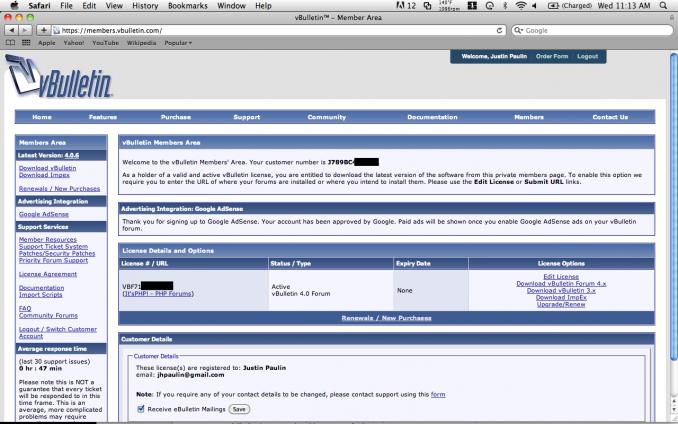Click the Edit License link

click(x=560, y=276)
